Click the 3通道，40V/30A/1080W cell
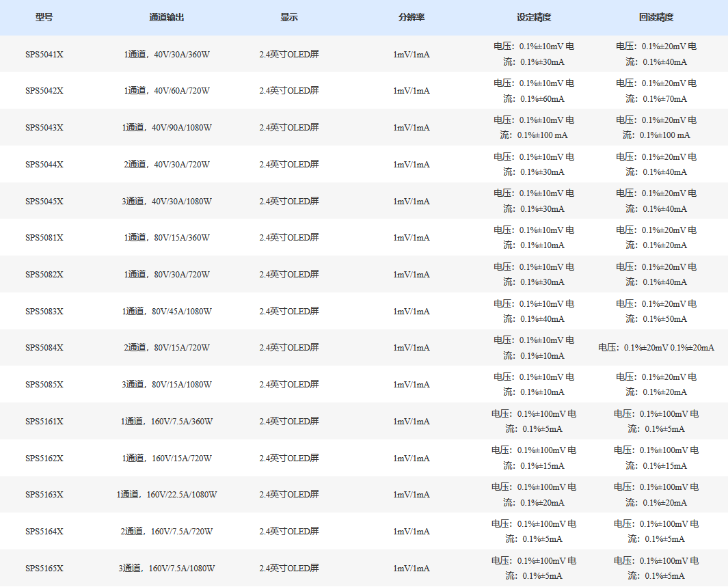The width and height of the screenshot is (728, 587). click(x=167, y=202)
